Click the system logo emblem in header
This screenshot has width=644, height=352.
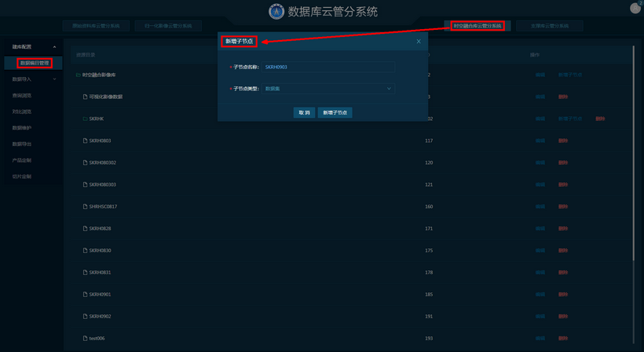tap(276, 12)
